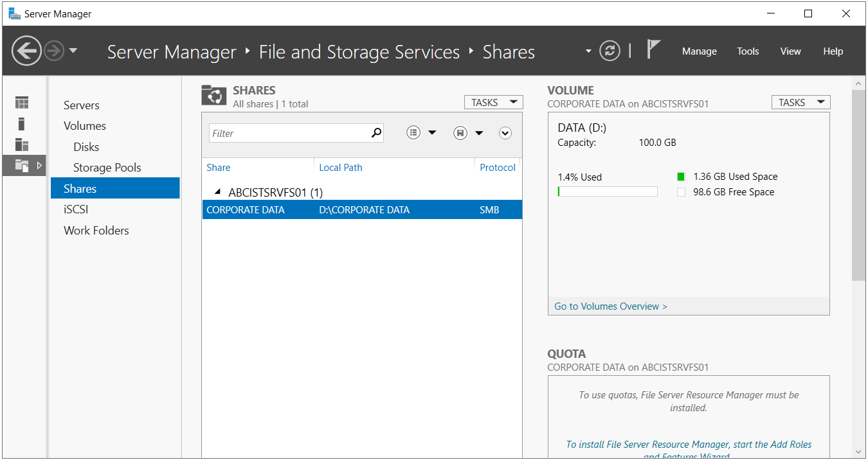Collapse the ABCISTSRVFS01 group triangle

point(217,191)
